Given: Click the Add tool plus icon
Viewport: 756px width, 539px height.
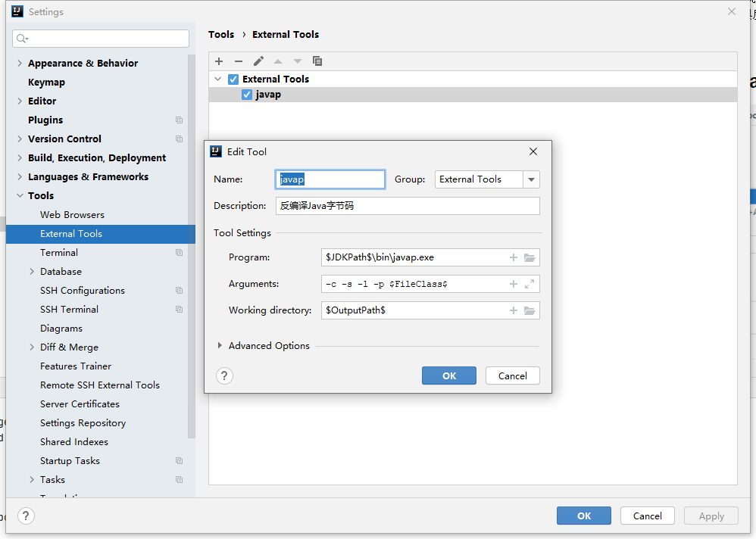Looking at the screenshot, I should (x=219, y=61).
